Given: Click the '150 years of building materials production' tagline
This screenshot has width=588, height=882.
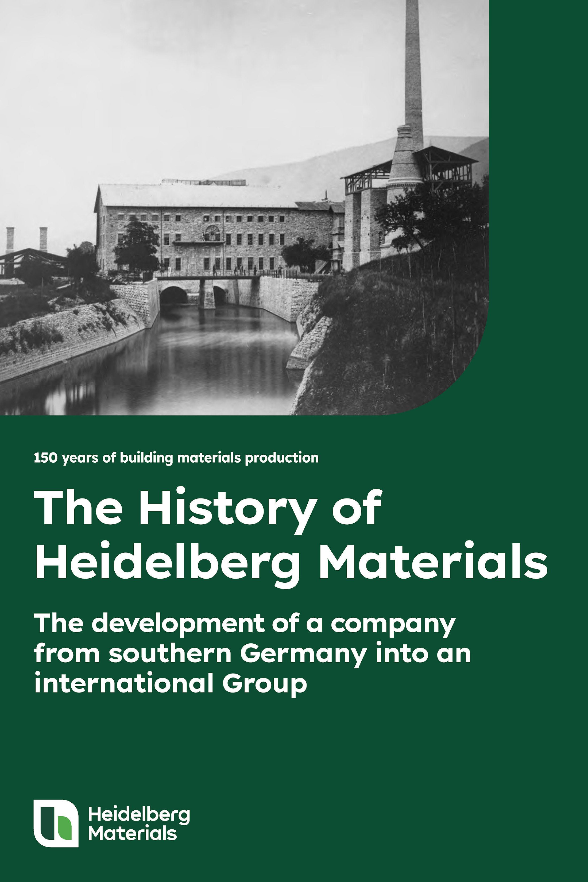Looking at the screenshot, I should (x=176, y=458).
